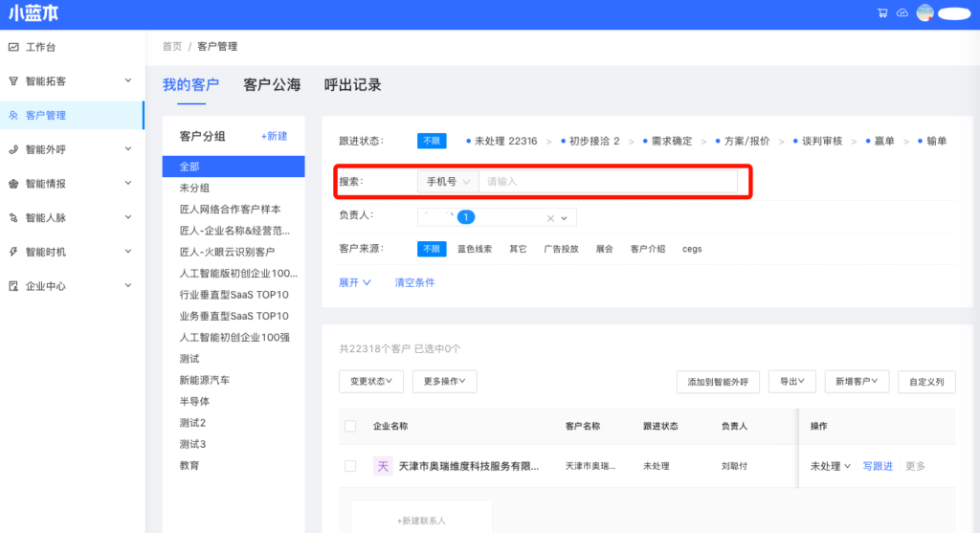Tick the checkbox for 天津市奥瑞维度科技服务有限 row
This screenshot has height=533, width=980.
(x=350, y=466)
